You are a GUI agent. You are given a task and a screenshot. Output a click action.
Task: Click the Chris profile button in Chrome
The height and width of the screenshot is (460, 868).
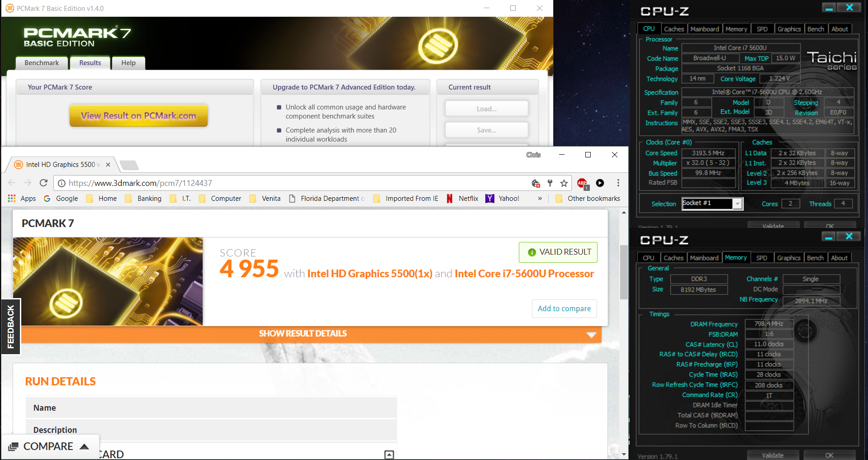(534, 155)
